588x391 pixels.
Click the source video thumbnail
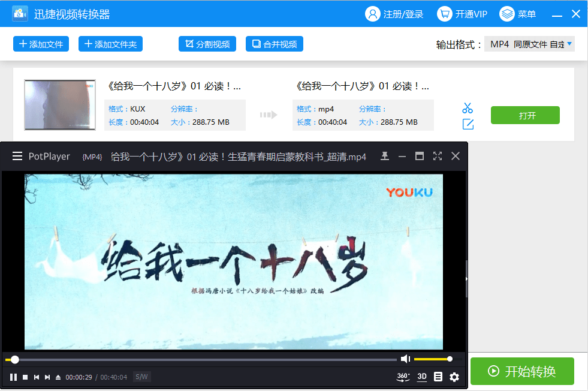click(60, 105)
